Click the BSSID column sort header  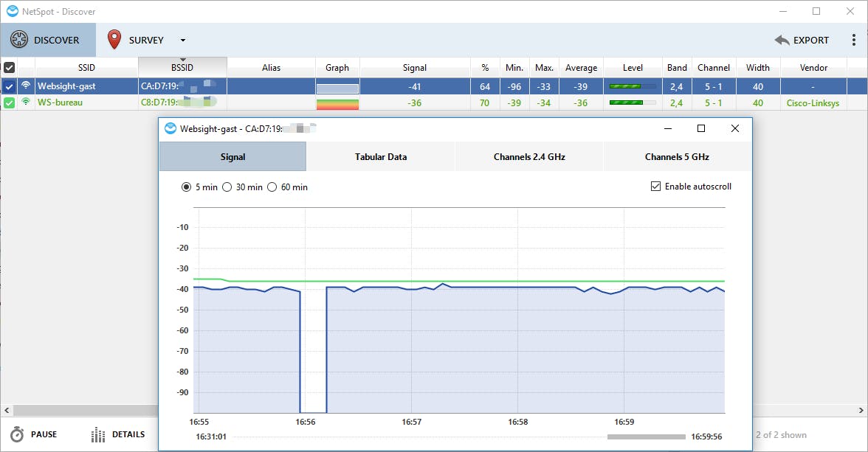(x=182, y=67)
